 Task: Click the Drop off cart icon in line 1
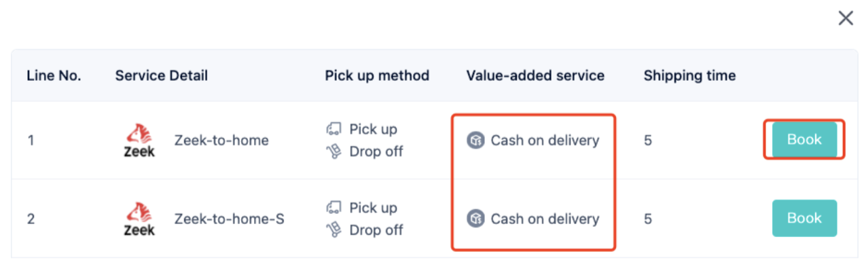pyautogui.click(x=333, y=151)
